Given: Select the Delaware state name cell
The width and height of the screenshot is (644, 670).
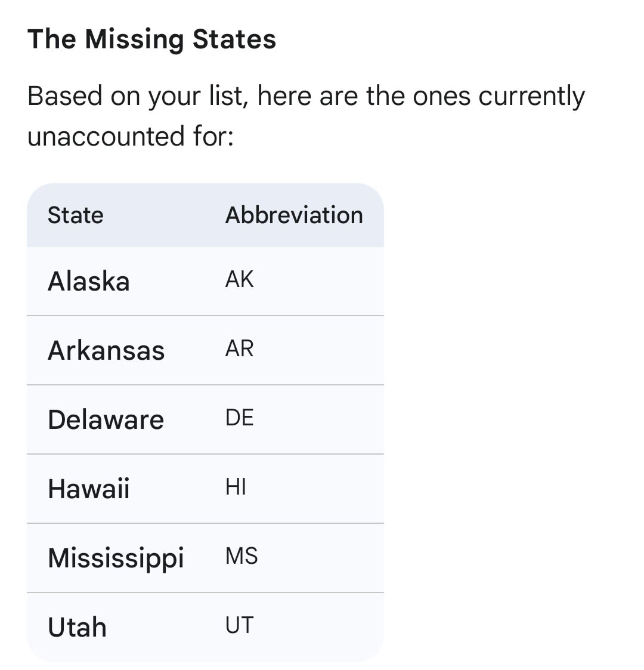Looking at the screenshot, I should 106,420.
